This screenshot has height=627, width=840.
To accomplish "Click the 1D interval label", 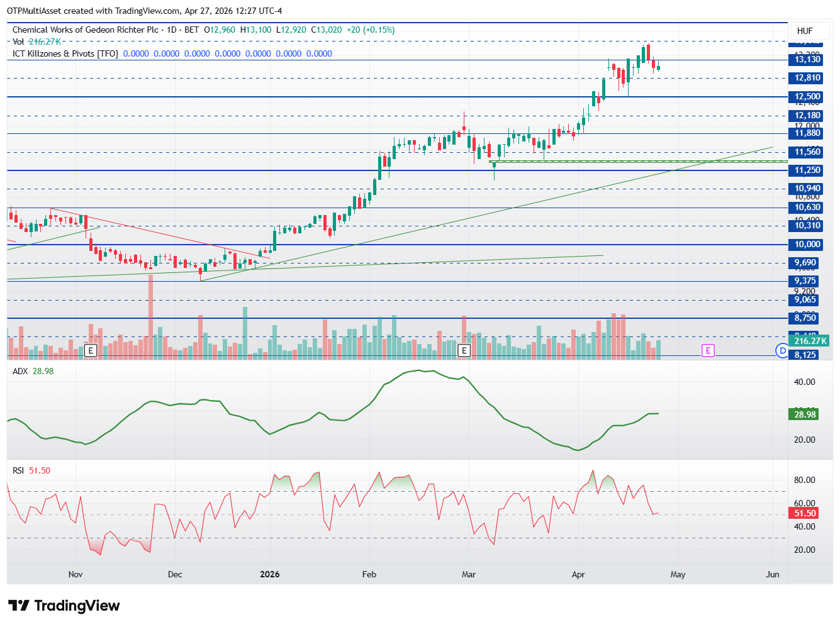I will (x=171, y=30).
